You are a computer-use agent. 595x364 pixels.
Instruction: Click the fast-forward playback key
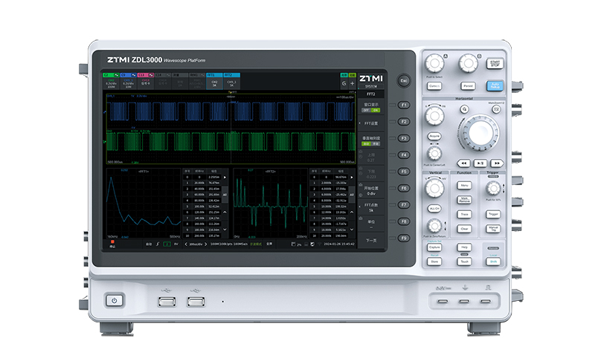click(497, 163)
